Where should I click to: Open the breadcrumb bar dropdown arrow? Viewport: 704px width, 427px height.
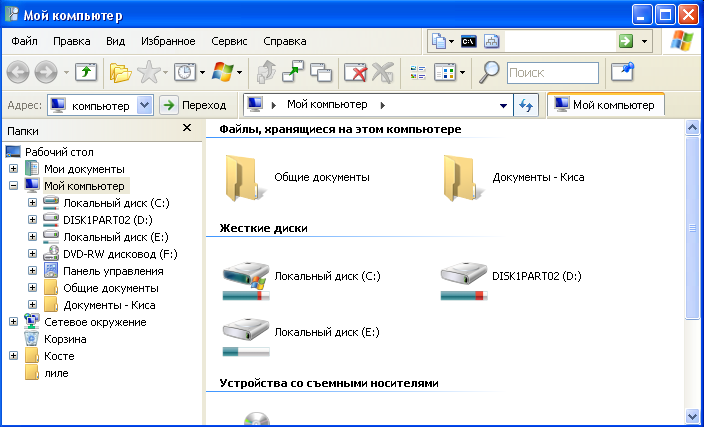click(503, 106)
